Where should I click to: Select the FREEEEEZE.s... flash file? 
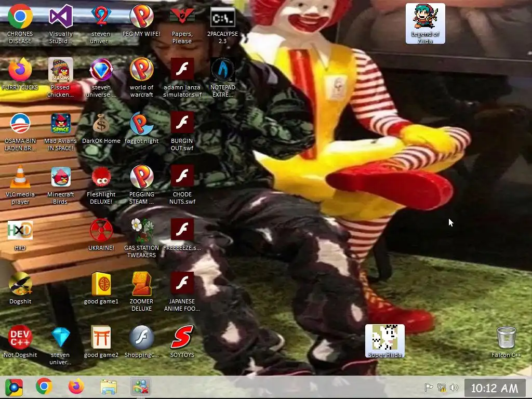pyautogui.click(x=182, y=235)
